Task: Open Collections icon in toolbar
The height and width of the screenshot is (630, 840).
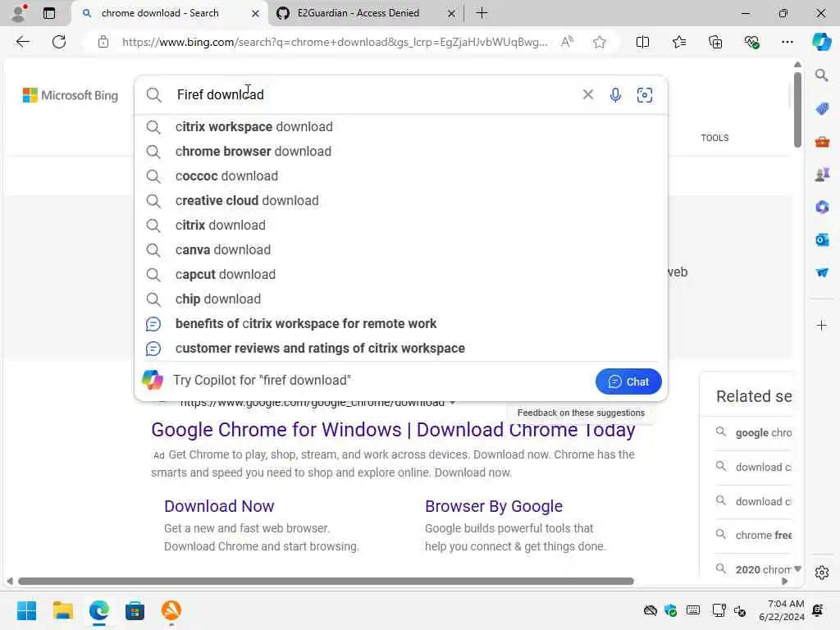Action: coord(715,42)
